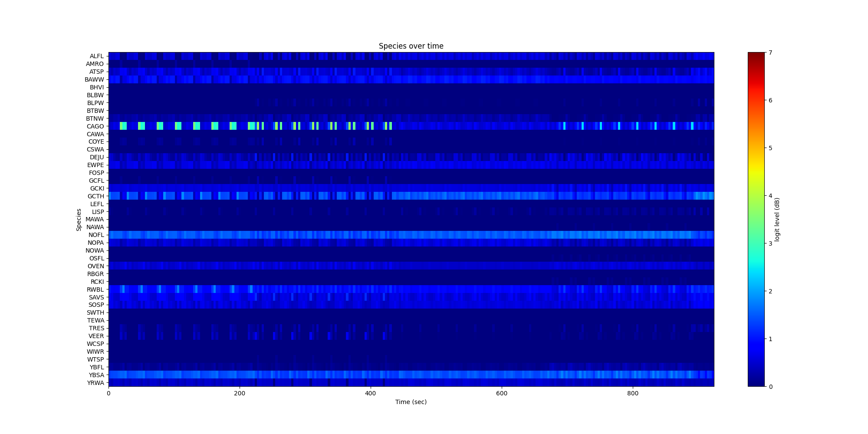Click the "logit level (dB)" colorbar label

[777, 220]
